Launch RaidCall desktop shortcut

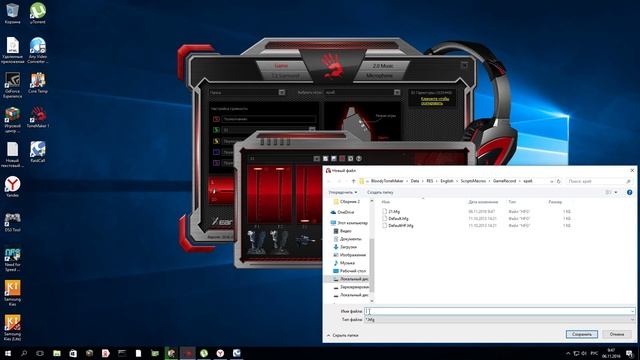38,152
